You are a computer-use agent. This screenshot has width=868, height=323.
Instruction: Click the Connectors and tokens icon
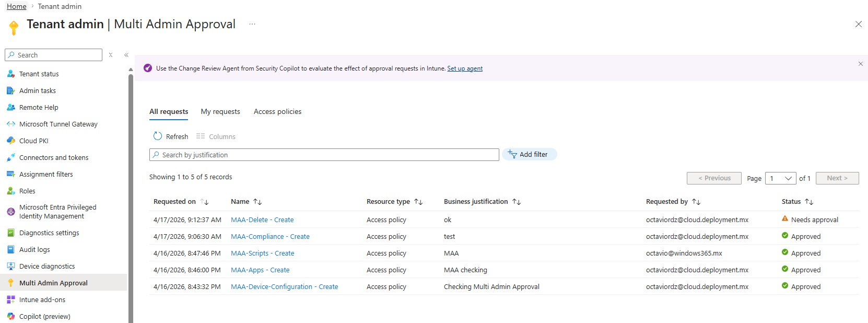pyautogui.click(x=11, y=157)
